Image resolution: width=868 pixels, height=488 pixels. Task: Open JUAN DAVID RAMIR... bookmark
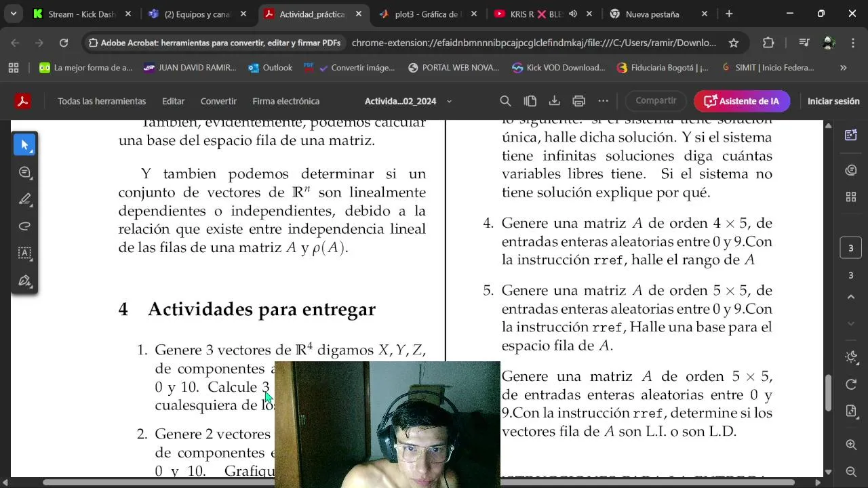[x=190, y=68]
